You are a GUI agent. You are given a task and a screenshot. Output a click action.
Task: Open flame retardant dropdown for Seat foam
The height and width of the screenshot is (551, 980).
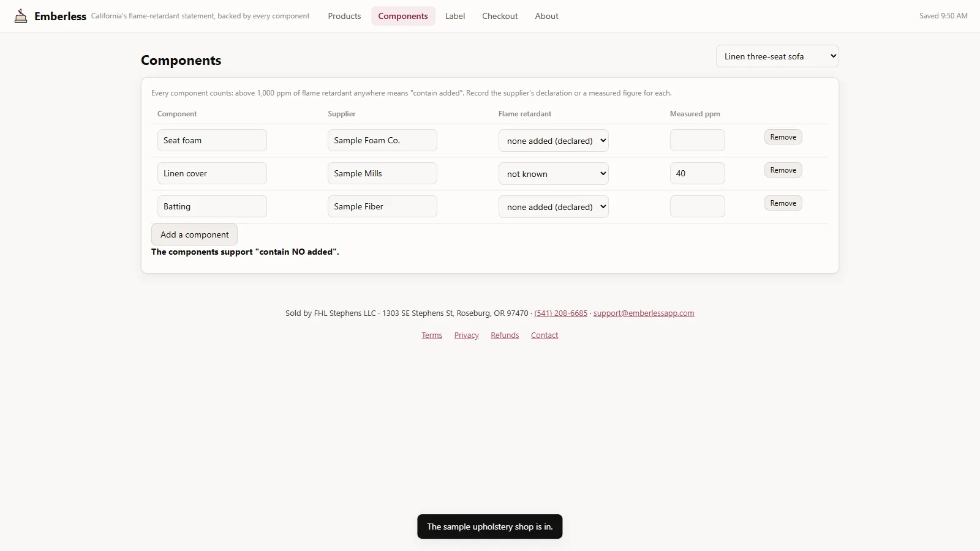554,140
